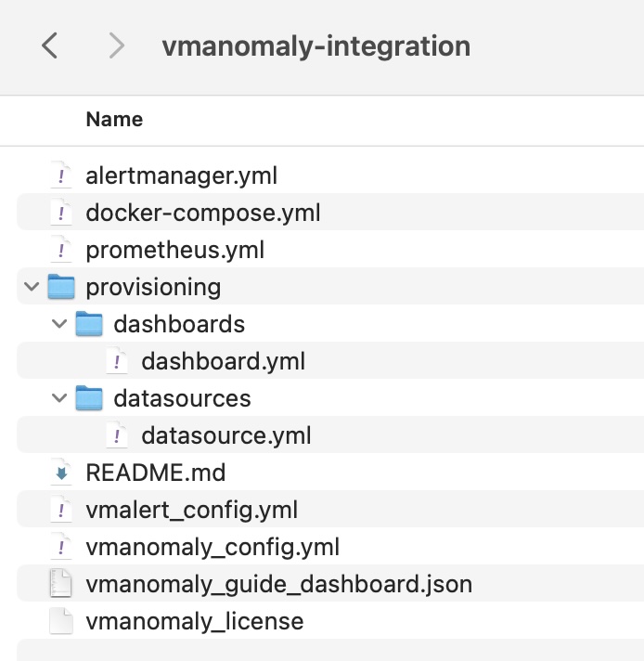Click the datasources folder icon
This screenshot has width=644, height=661.
(89, 398)
